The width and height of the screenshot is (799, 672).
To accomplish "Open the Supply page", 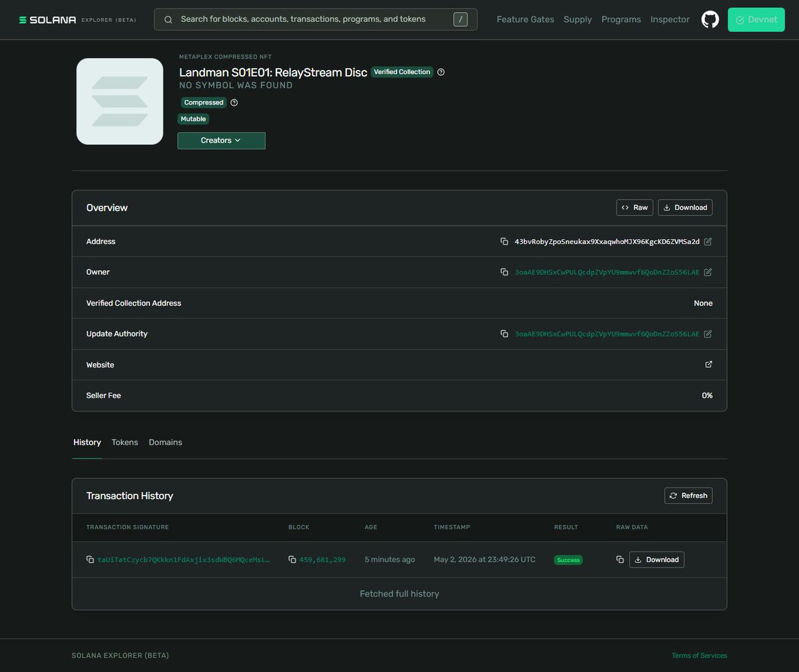I will pyautogui.click(x=577, y=19).
